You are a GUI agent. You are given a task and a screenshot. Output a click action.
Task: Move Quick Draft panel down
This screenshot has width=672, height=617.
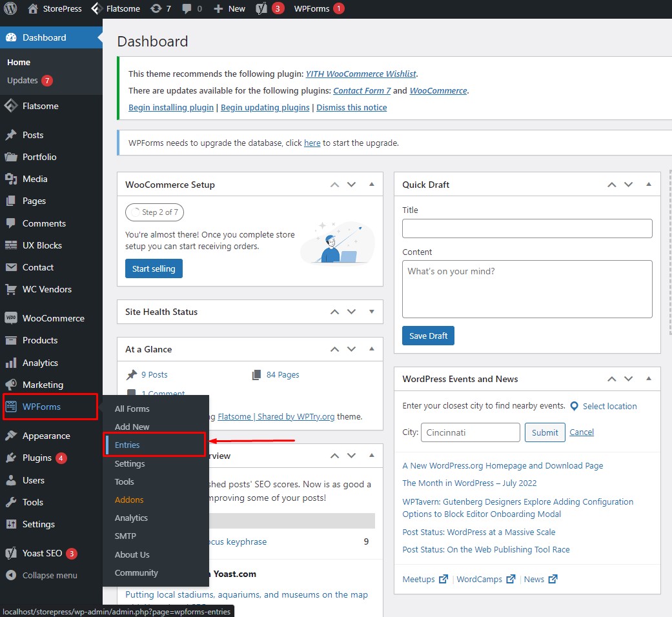628,185
